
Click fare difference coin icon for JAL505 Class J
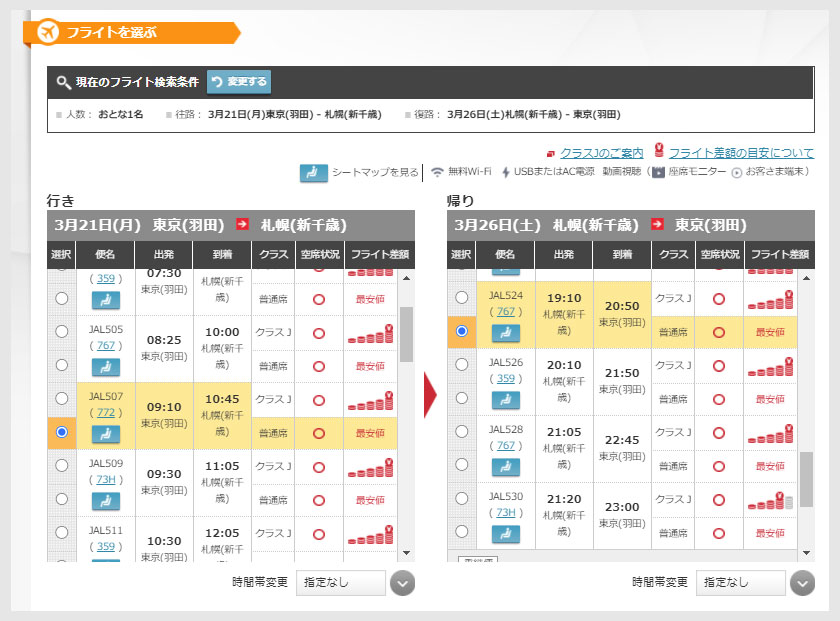pyautogui.click(x=370, y=334)
